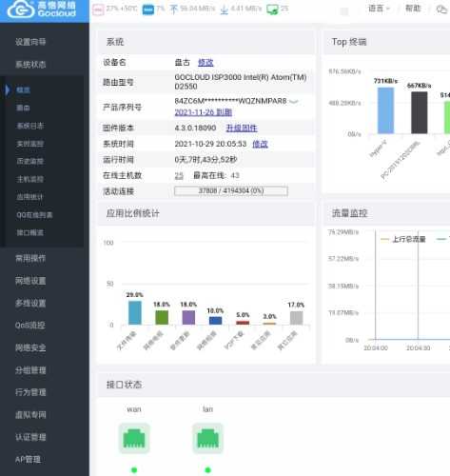450x476 pixels.
Task: Expand the 网络设置 sidebar section
Action: (30, 281)
